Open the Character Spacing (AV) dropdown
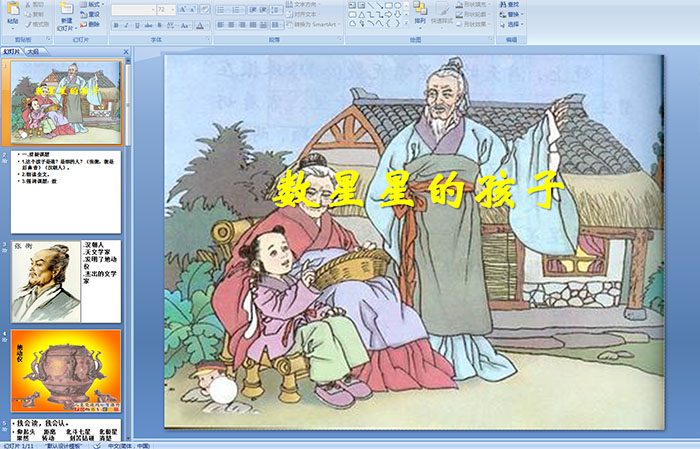Screen dimensions: 700x449 (171, 25)
